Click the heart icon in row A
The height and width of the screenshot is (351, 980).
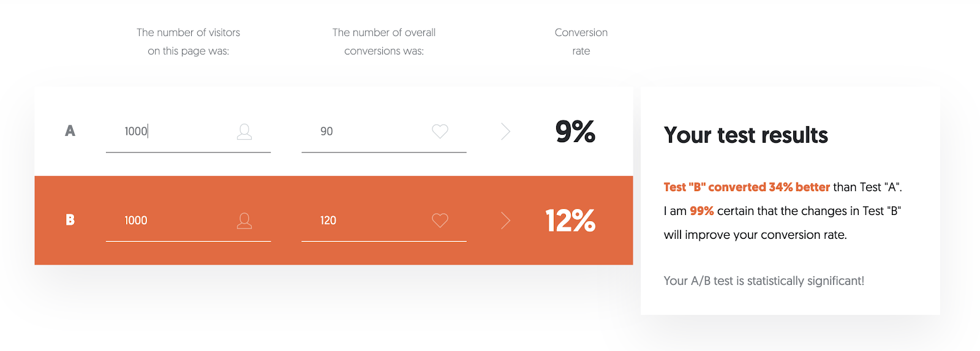pyautogui.click(x=440, y=131)
